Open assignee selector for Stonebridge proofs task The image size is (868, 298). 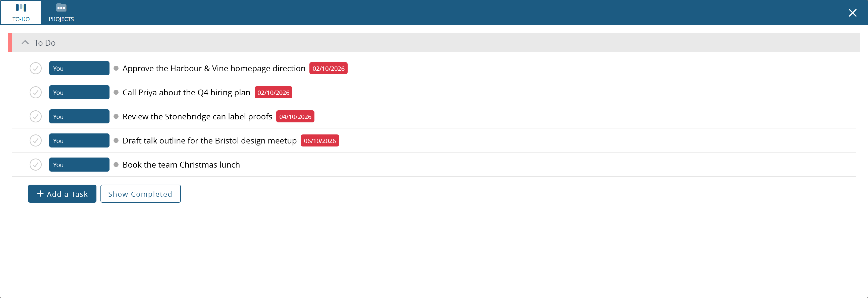click(x=79, y=116)
